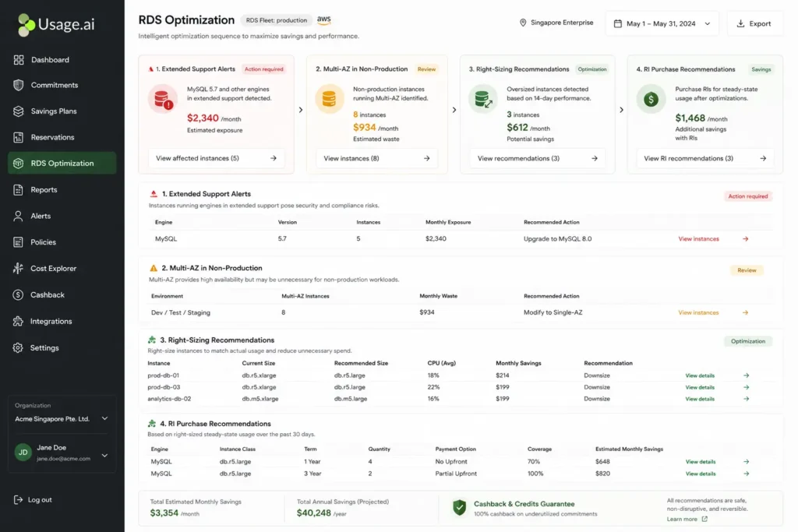Image resolution: width=798 pixels, height=532 pixels.
Task: Click the Cashback guarantee shield icon
Action: pyautogui.click(x=460, y=507)
